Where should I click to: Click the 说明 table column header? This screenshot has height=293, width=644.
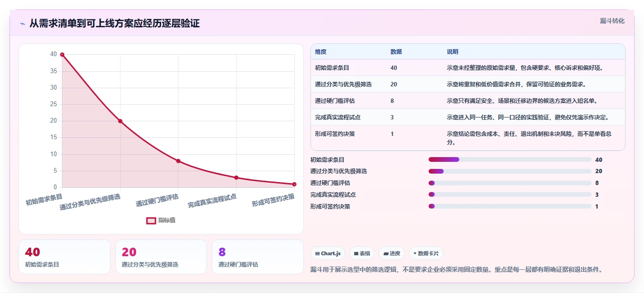pos(453,52)
